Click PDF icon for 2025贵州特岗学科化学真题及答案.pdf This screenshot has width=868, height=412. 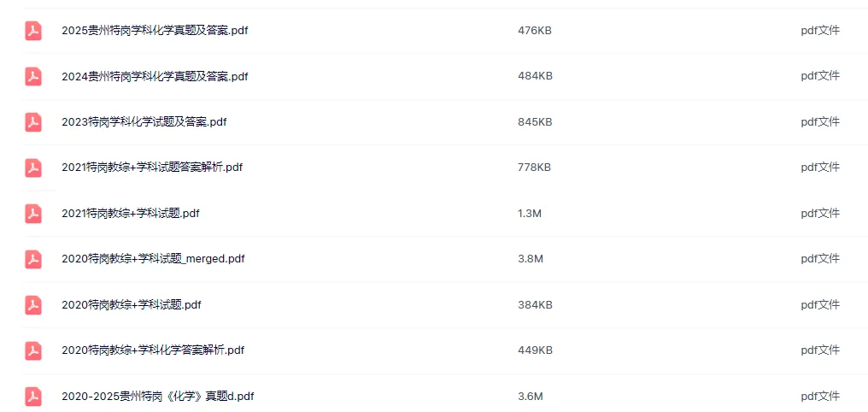[33, 31]
